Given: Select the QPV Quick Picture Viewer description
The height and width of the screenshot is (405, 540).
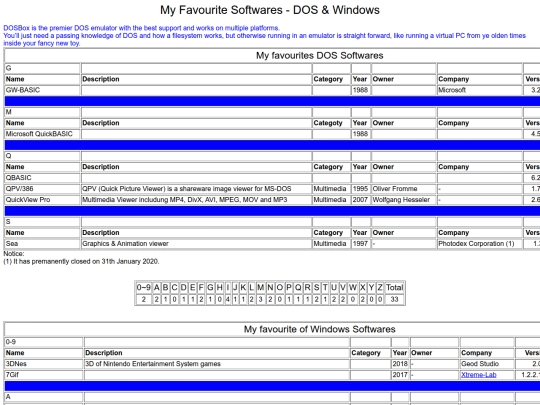Looking at the screenshot, I should pyautogui.click(x=196, y=189).
